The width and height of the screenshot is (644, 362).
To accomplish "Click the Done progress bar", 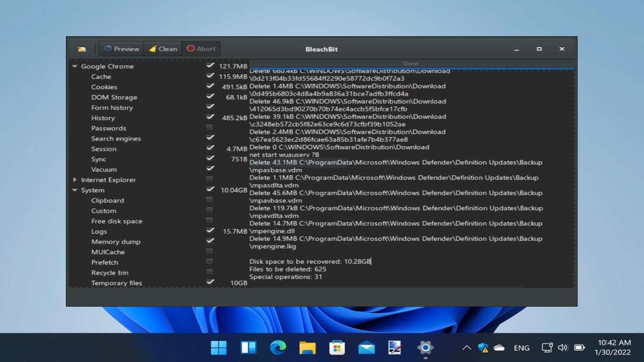I will 411,64.
